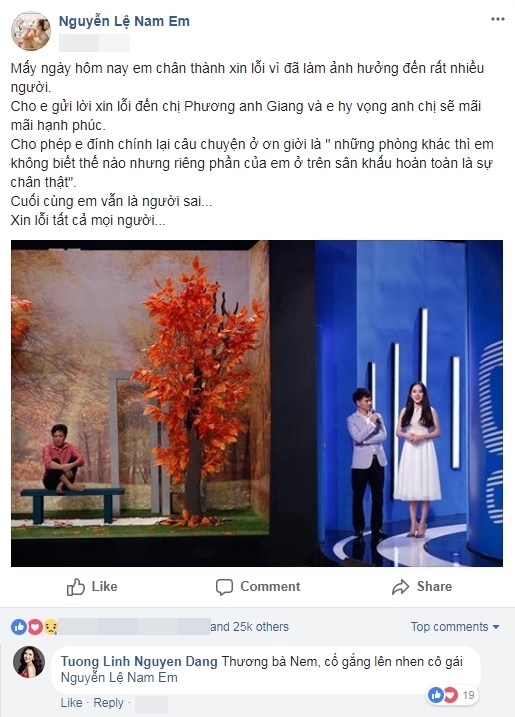The image size is (515, 717).
Task: Click the speech bubble Comment icon
Action: [224, 587]
